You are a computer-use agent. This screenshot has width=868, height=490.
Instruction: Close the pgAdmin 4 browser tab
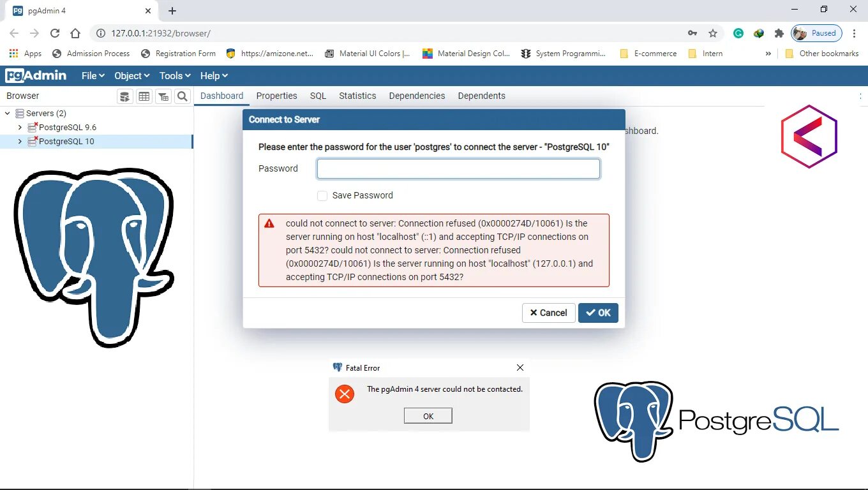[x=148, y=11]
